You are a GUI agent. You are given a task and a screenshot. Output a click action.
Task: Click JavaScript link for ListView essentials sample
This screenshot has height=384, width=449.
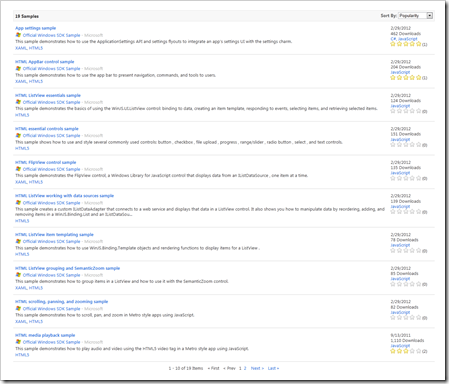point(400,106)
